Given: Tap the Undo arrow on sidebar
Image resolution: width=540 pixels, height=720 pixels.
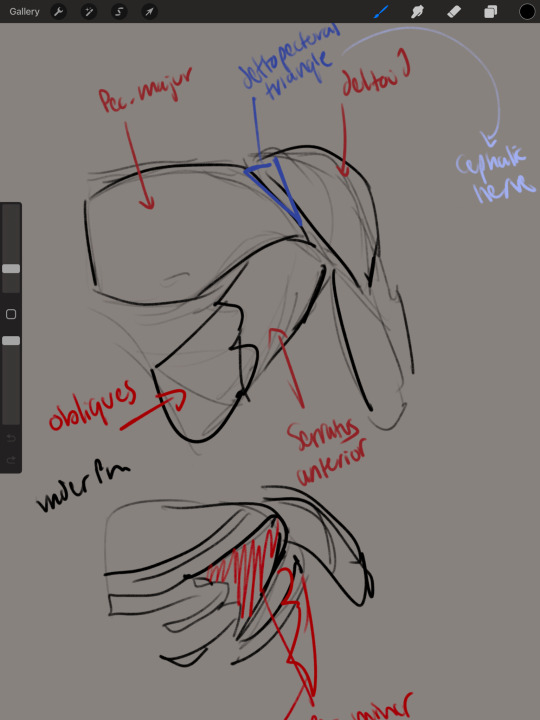Looking at the screenshot, I should pyautogui.click(x=11, y=439).
